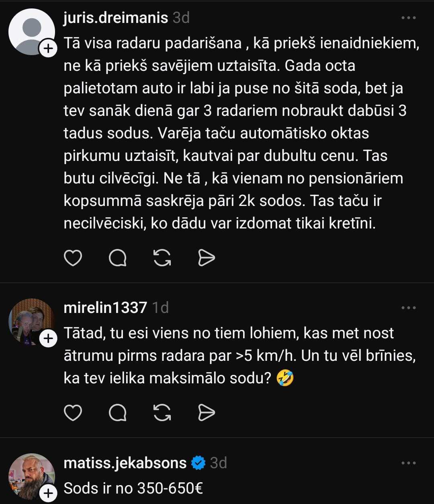
Task: Open juris.dreimanis profile via username
Action: [x=115, y=18]
